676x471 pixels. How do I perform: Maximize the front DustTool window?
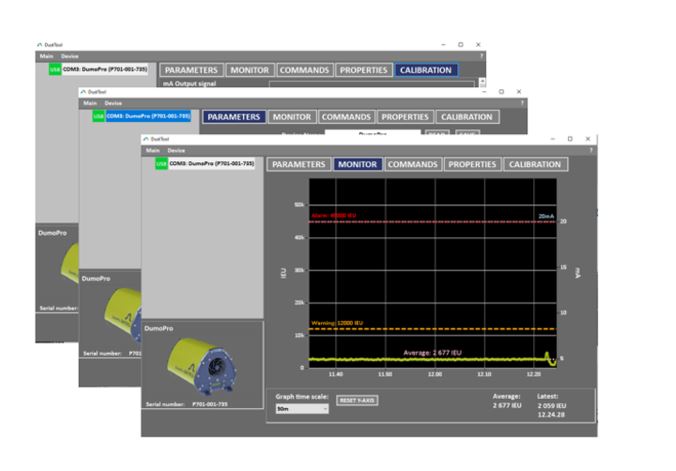pyautogui.click(x=570, y=139)
